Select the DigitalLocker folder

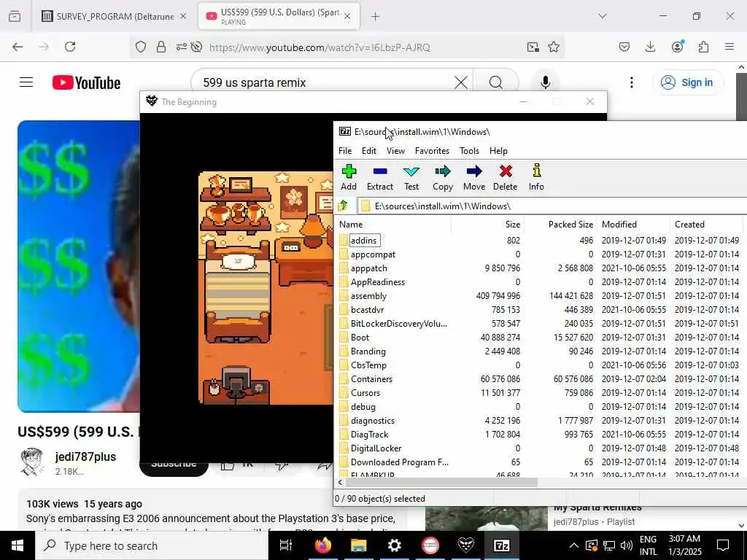[x=376, y=448]
